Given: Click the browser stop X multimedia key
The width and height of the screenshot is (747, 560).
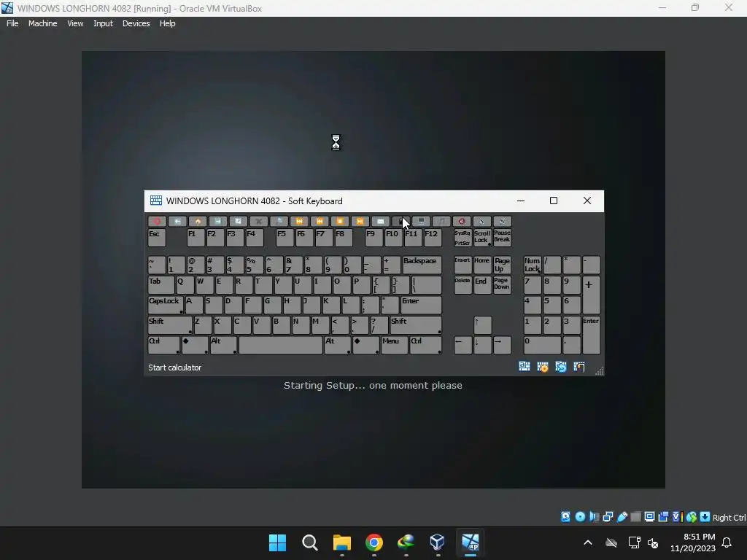Looking at the screenshot, I should click(x=259, y=222).
